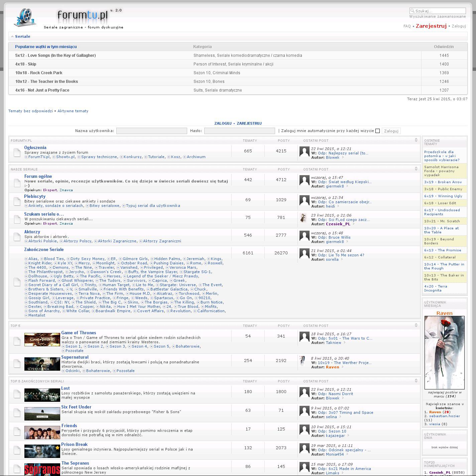
Task: Collapse the TOP 5 category section
Action: coord(416,325)
